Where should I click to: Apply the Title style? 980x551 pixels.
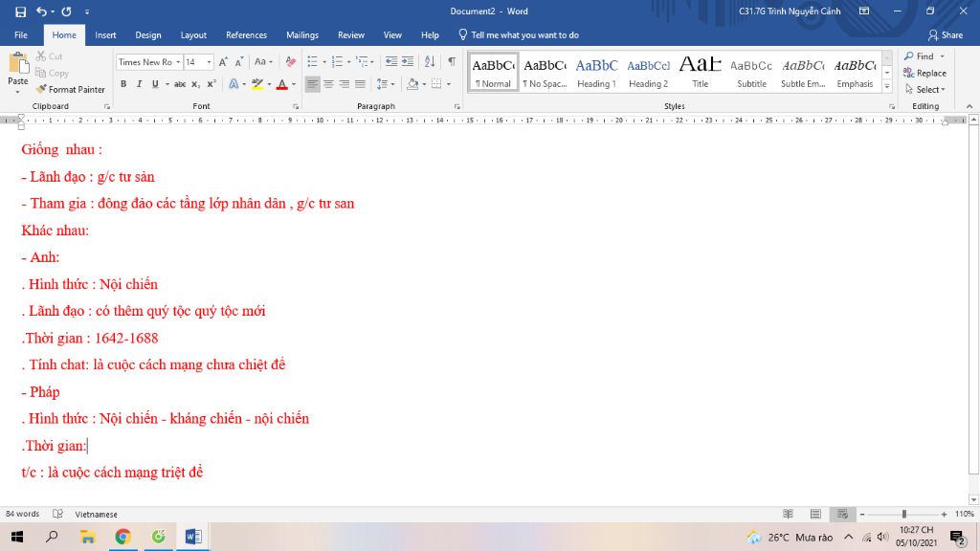[x=700, y=73]
